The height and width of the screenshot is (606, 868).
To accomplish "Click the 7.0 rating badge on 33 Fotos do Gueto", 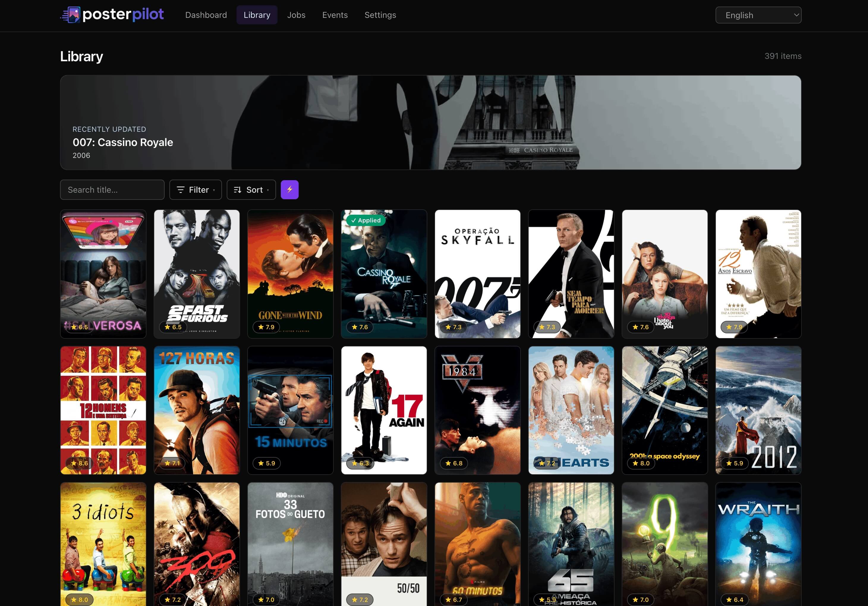I will tap(266, 599).
